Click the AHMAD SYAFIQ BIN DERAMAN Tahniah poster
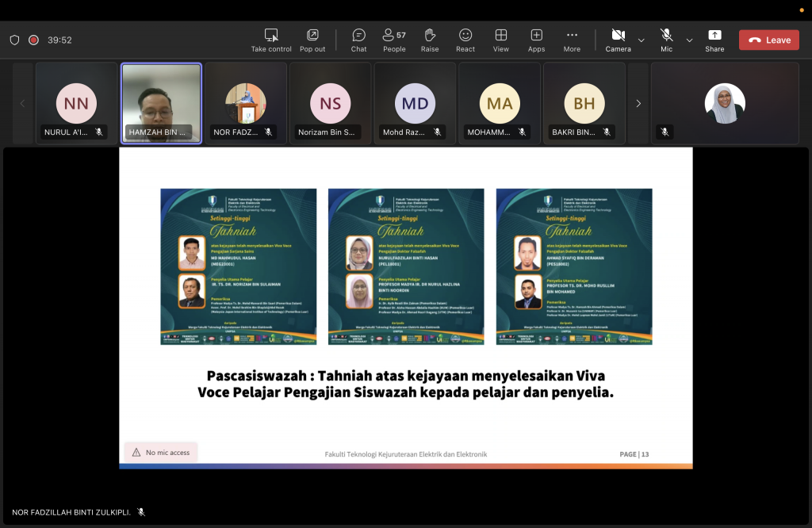This screenshot has width=812, height=528. [574, 266]
